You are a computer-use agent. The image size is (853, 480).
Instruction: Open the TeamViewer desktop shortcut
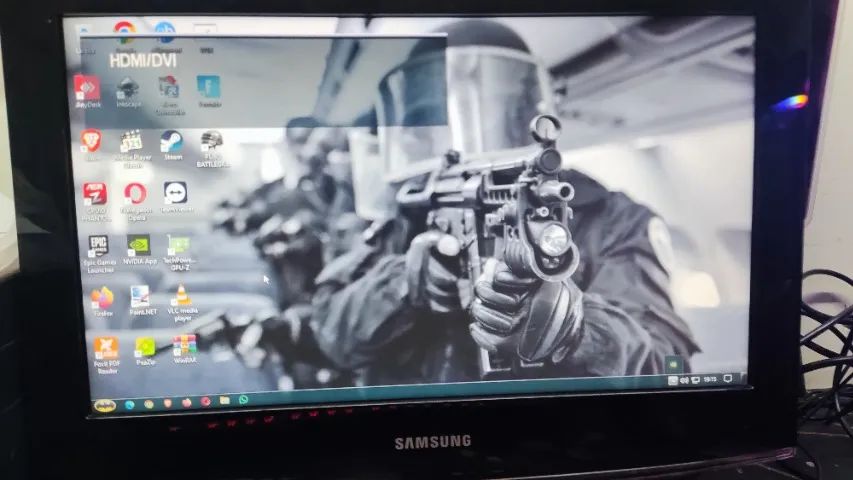point(176,197)
